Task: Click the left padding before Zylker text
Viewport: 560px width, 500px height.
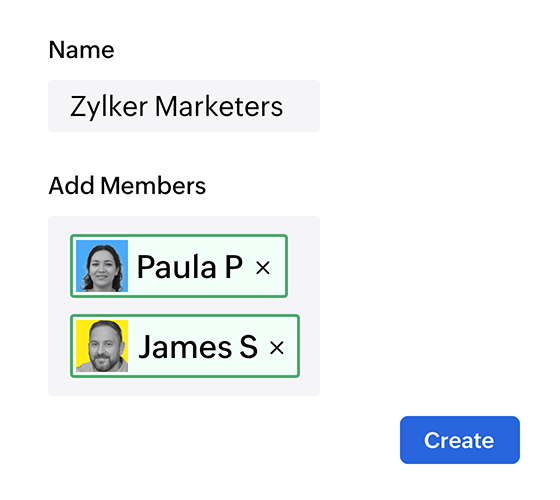Action: click(x=59, y=106)
